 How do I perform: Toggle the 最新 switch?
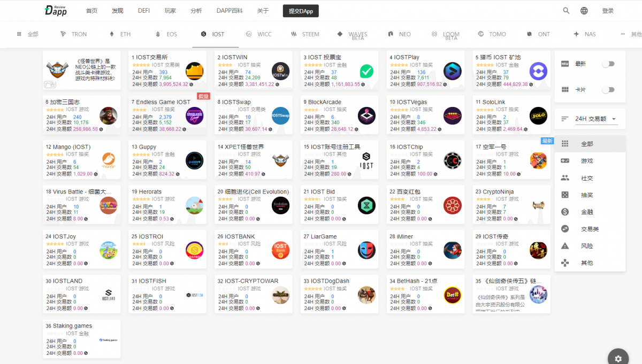[x=608, y=64]
